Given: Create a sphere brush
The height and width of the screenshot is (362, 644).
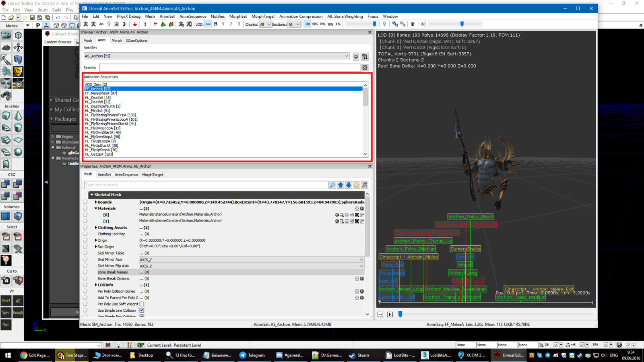Looking at the screenshot, I should click(x=18, y=152).
